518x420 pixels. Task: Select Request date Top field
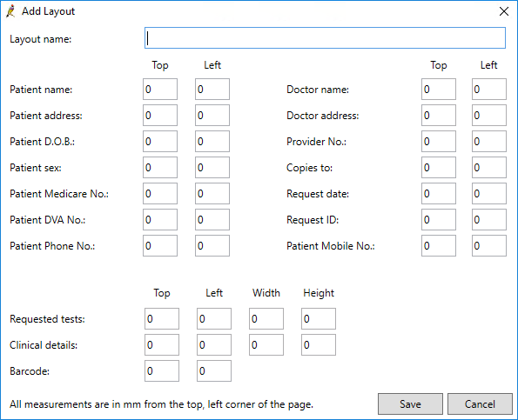click(x=439, y=193)
